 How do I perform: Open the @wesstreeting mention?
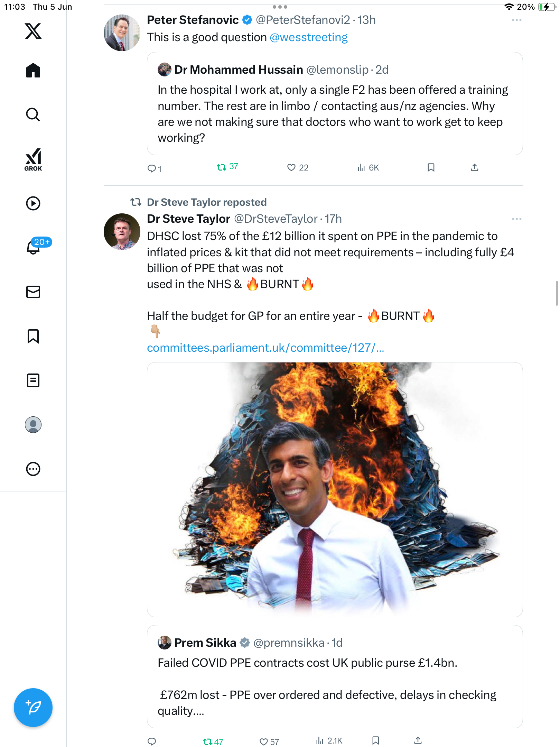308,37
